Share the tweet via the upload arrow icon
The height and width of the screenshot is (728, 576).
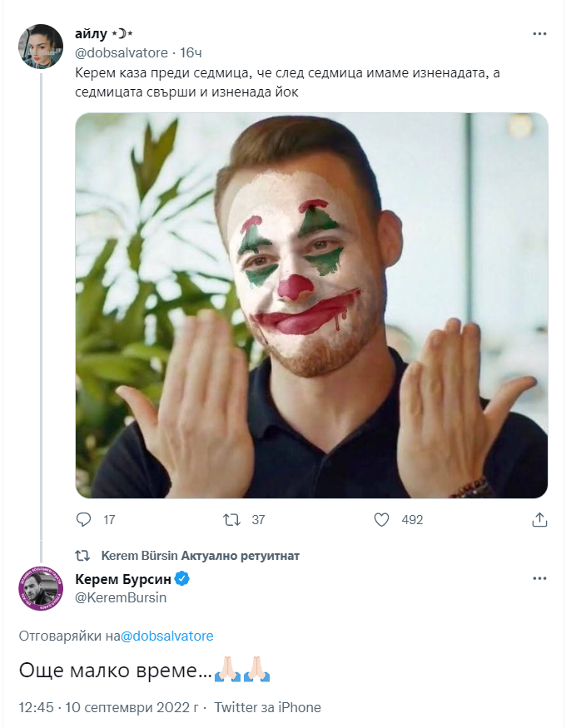539,519
